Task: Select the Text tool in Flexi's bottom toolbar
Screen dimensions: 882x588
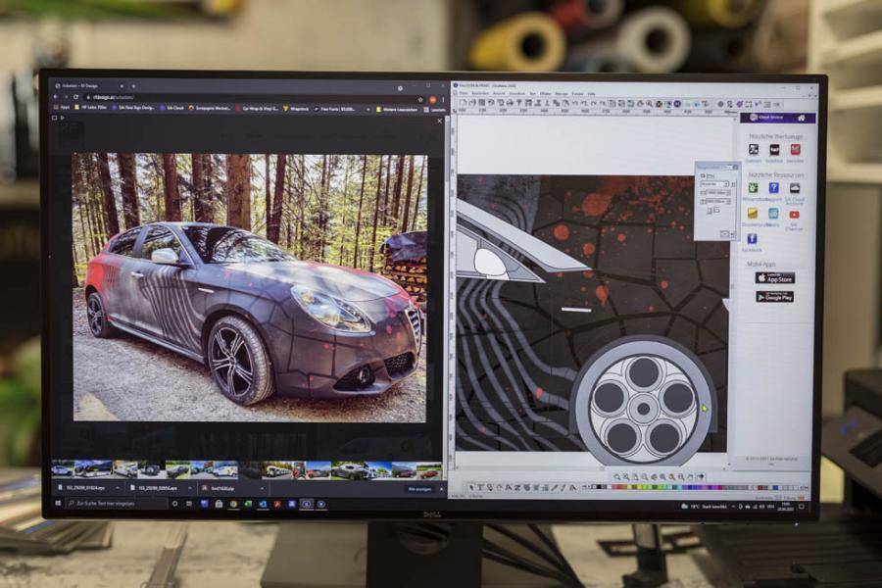Action: [x=480, y=487]
